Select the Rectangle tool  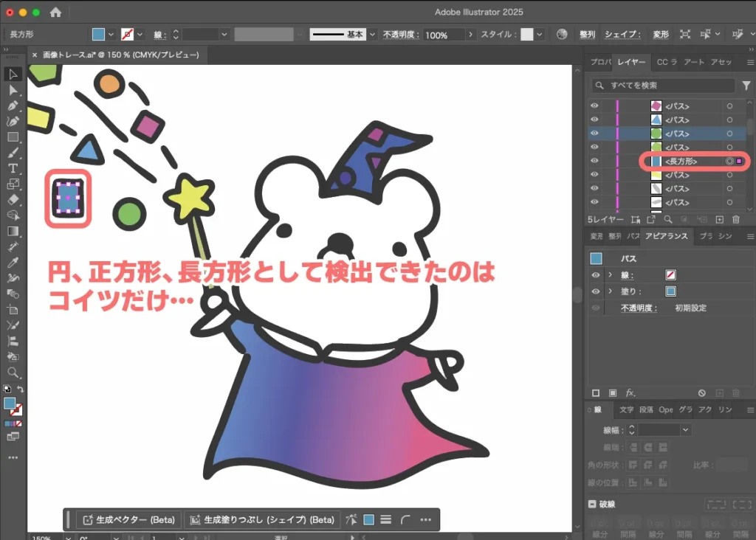tap(13, 137)
